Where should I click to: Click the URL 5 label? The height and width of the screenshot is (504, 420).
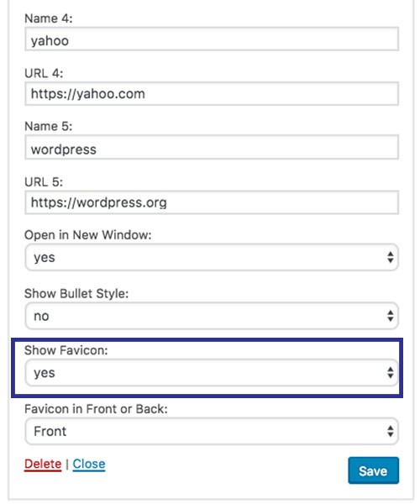click(x=44, y=182)
